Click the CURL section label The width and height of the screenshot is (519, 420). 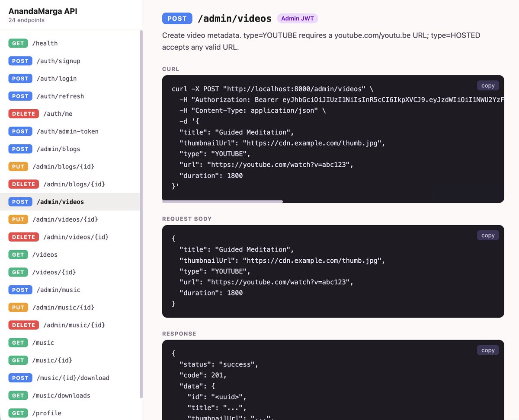pyautogui.click(x=170, y=69)
